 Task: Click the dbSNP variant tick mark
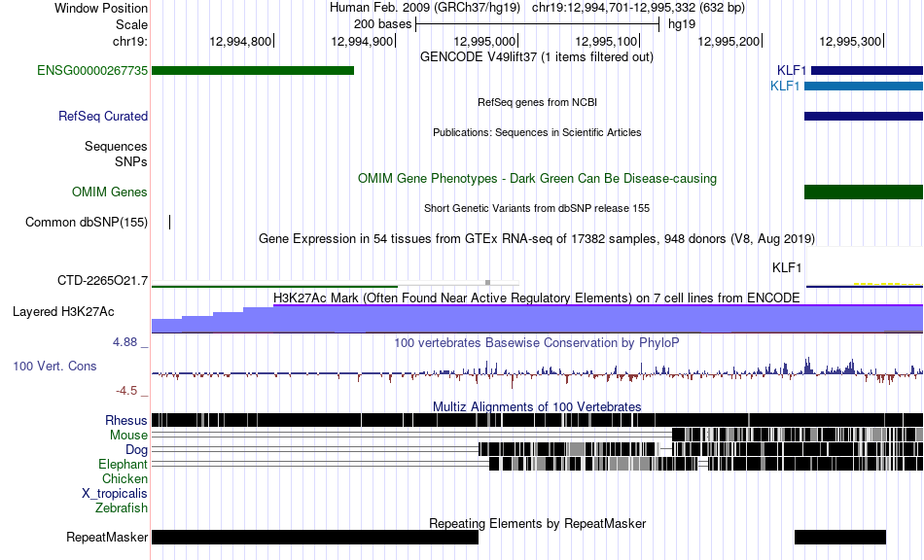(169, 222)
